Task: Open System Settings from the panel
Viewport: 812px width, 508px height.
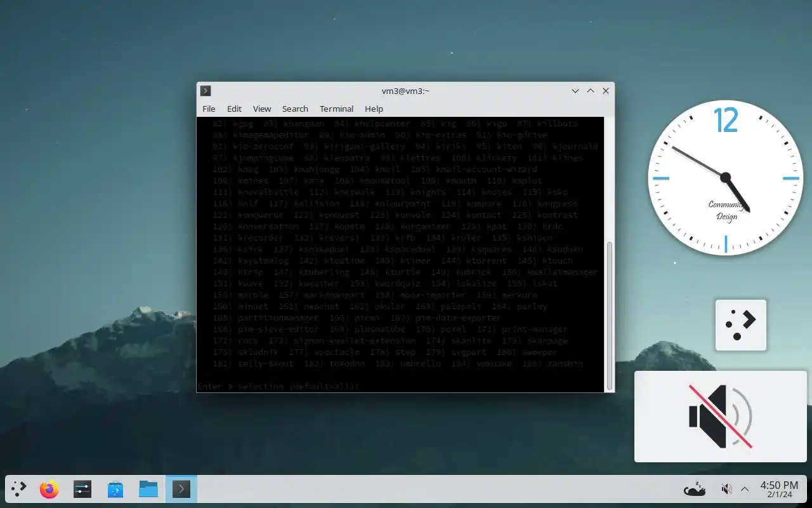Action: (82, 489)
